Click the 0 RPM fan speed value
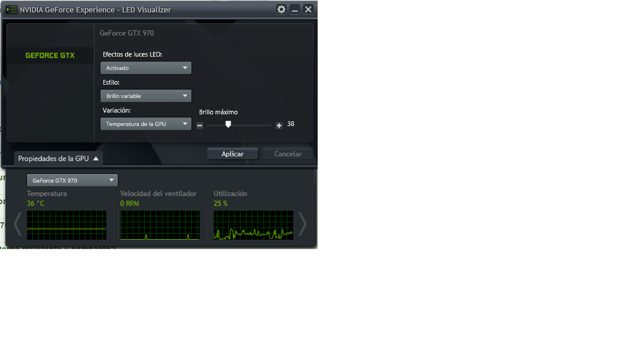Image resolution: width=644 pixels, height=343 pixels. 130,204
